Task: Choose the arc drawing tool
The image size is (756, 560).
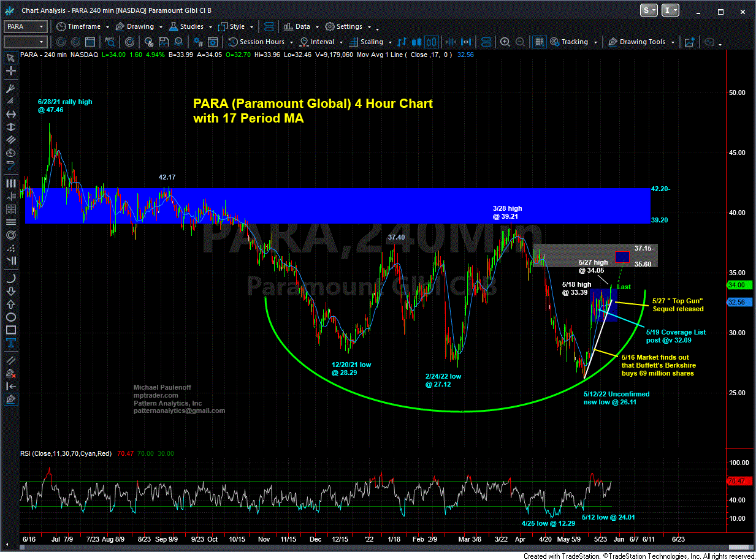Action: (x=10, y=278)
